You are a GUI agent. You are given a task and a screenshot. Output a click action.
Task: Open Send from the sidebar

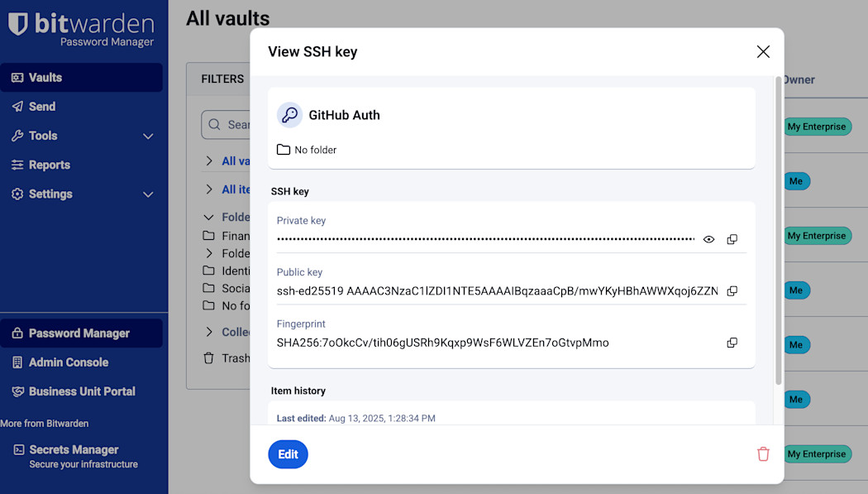click(x=42, y=107)
